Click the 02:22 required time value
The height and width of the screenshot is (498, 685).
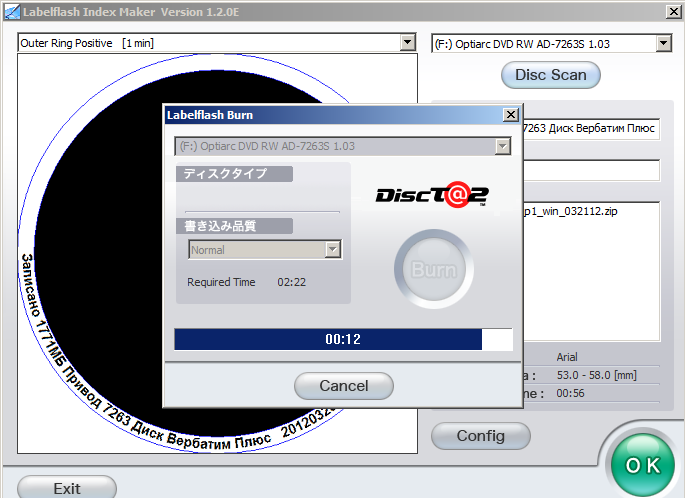pyautogui.click(x=291, y=282)
